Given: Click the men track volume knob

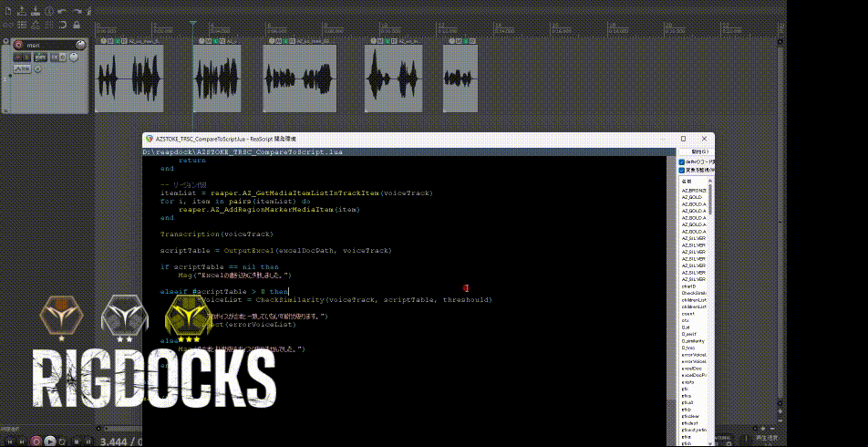Looking at the screenshot, I should (81, 45).
